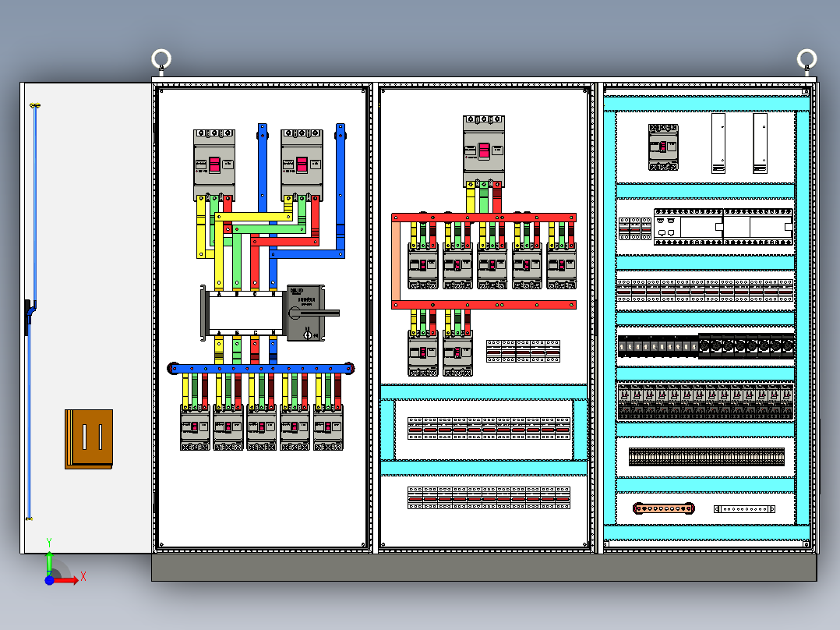The height and width of the screenshot is (630, 840).
Task: Select the white neutral bar beside copper bar
Action: (x=745, y=509)
